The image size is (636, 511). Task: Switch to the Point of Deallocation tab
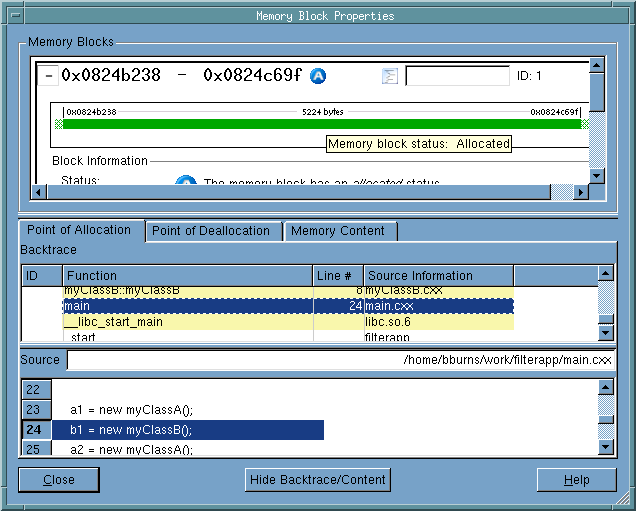click(211, 231)
